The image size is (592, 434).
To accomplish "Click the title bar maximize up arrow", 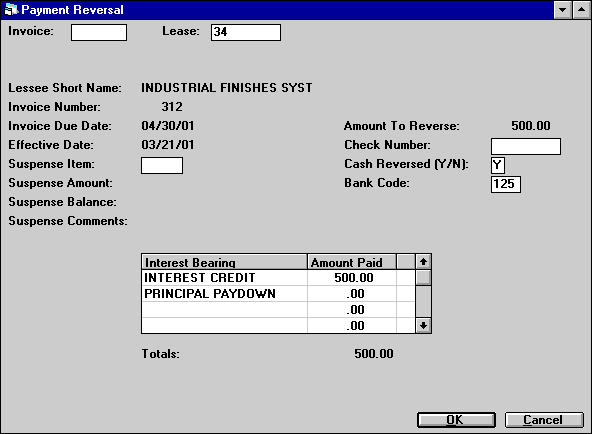I will click(x=581, y=9).
